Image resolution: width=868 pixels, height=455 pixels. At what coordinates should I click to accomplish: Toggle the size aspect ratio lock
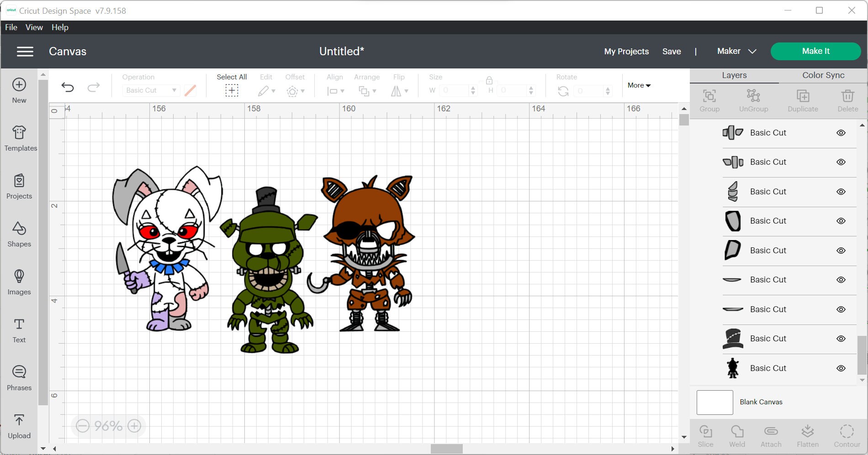click(489, 80)
